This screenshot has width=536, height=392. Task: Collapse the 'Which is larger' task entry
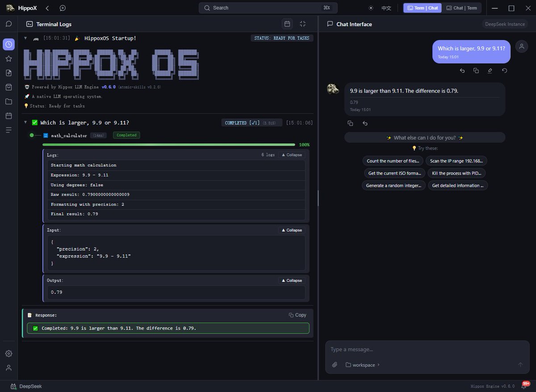[25, 122]
